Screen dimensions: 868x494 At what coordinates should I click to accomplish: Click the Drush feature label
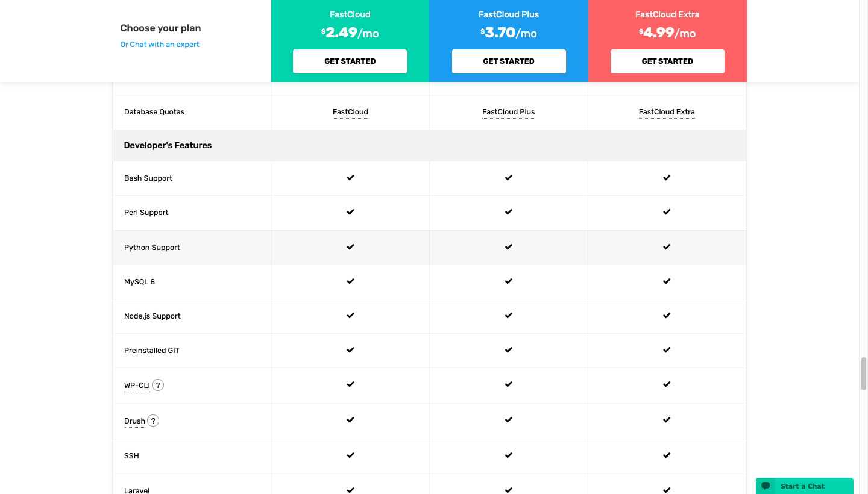point(134,421)
